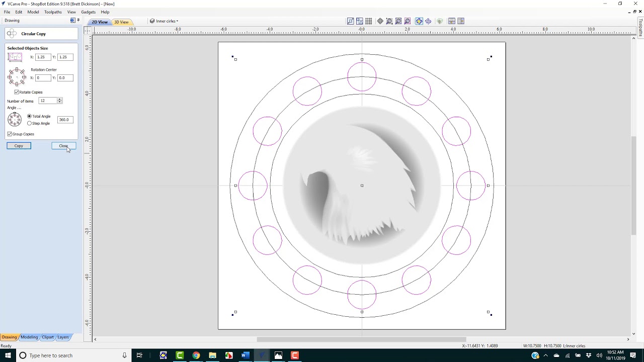This screenshot has width=644, height=362.
Task: Switch to the Layers tab
Action: click(63, 337)
